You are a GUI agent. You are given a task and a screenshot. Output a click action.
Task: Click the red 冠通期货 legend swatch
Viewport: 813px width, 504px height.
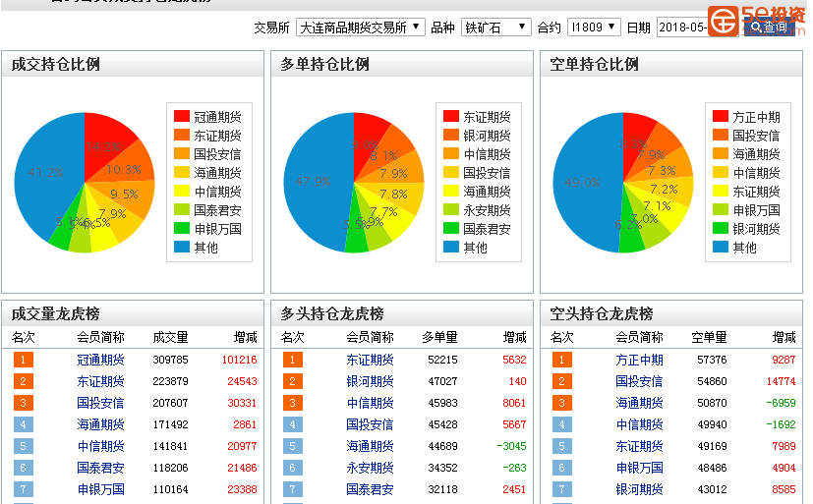182,117
